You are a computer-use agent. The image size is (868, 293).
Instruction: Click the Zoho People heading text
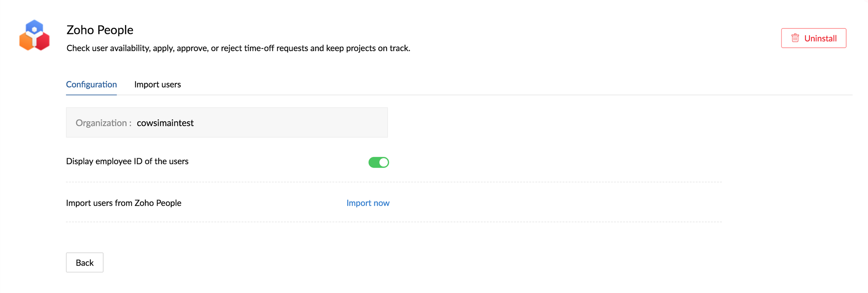pos(100,30)
